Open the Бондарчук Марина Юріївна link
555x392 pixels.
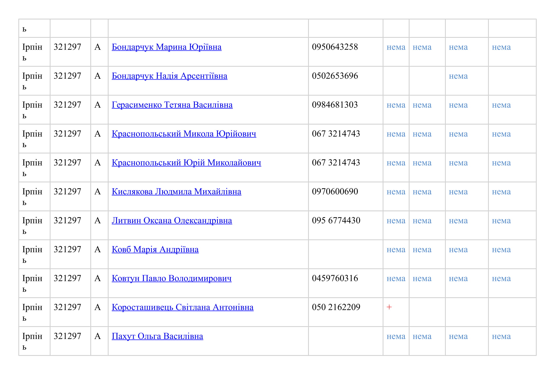click(166, 47)
